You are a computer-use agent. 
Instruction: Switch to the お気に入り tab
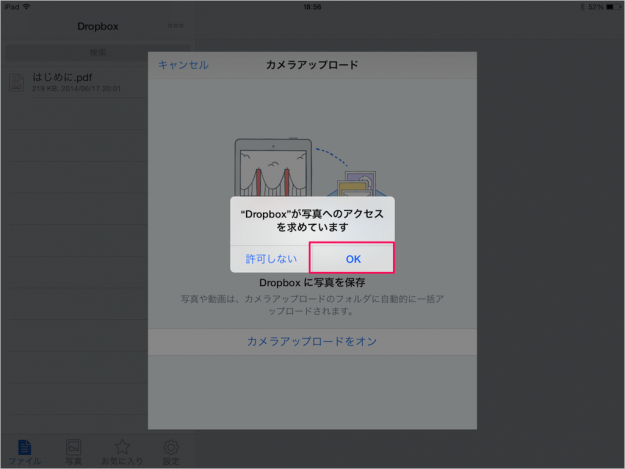click(x=122, y=452)
